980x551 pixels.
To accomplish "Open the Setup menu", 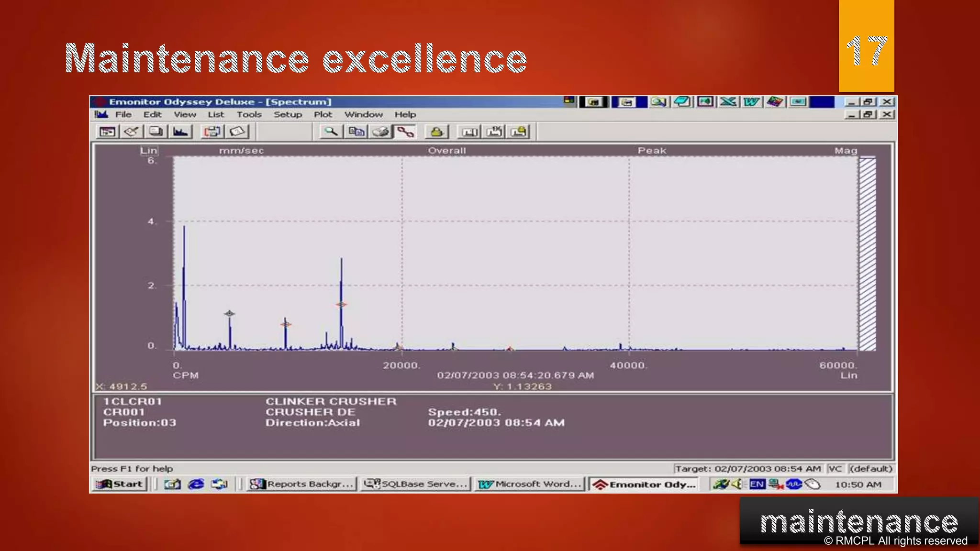I will pyautogui.click(x=288, y=114).
